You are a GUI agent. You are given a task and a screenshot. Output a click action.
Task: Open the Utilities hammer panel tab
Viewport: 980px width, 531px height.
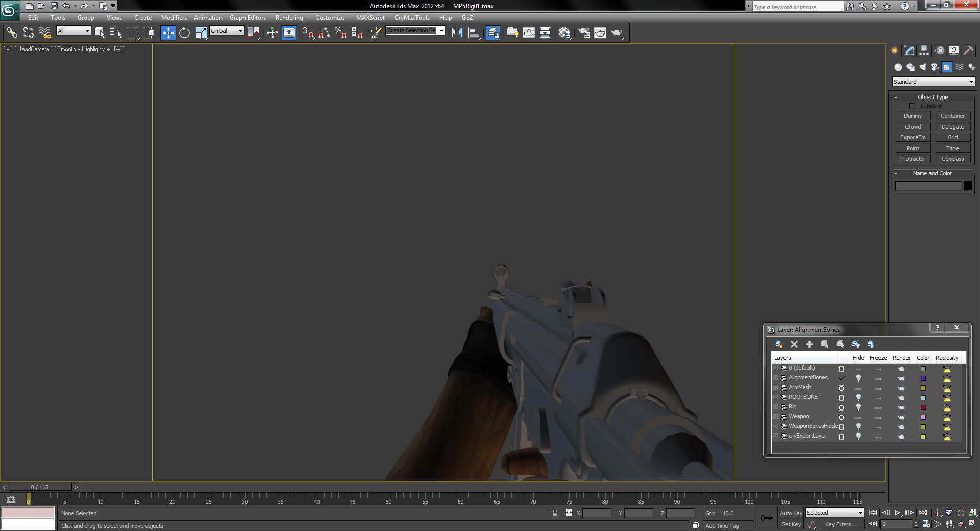pyautogui.click(x=969, y=50)
